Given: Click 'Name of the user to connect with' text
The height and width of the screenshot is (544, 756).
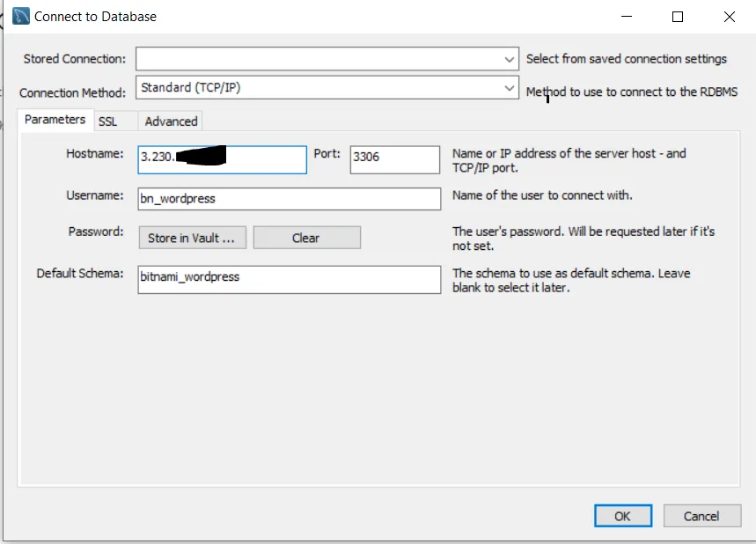Looking at the screenshot, I should point(542,195).
